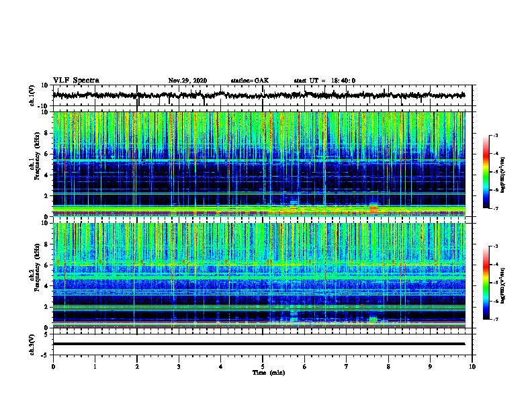Click the ch.1 spectrogram color bar
Screen dimensions: 532x411
[x=486, y=172]
